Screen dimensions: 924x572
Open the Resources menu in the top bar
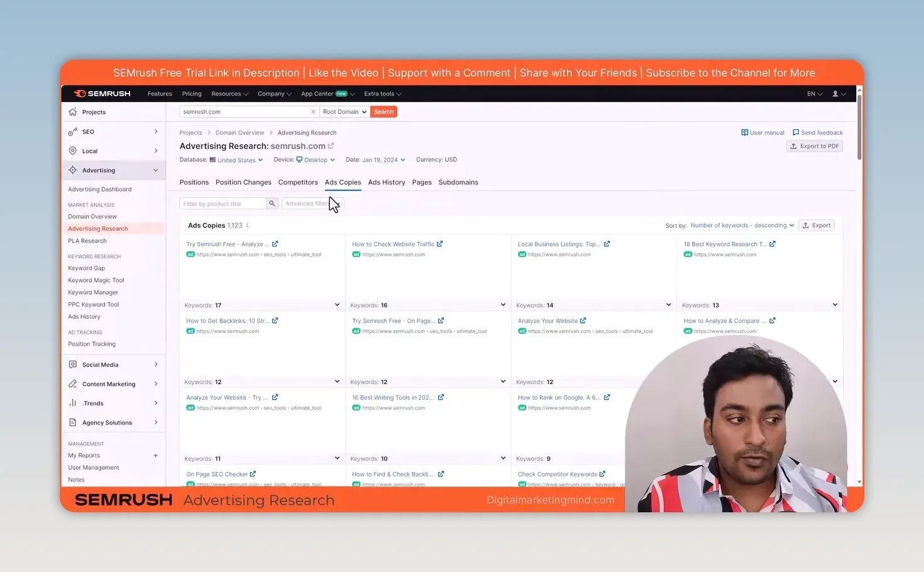tap(229, 94)
